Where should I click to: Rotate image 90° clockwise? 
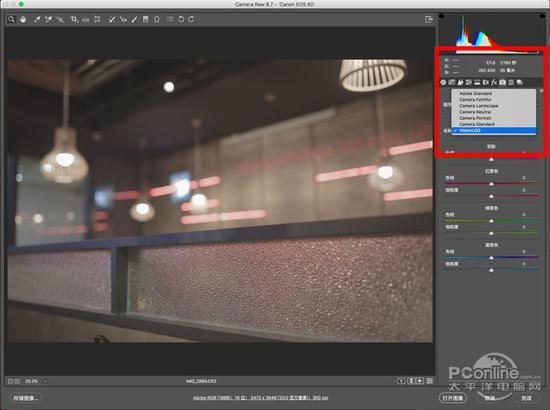[191, 19]
